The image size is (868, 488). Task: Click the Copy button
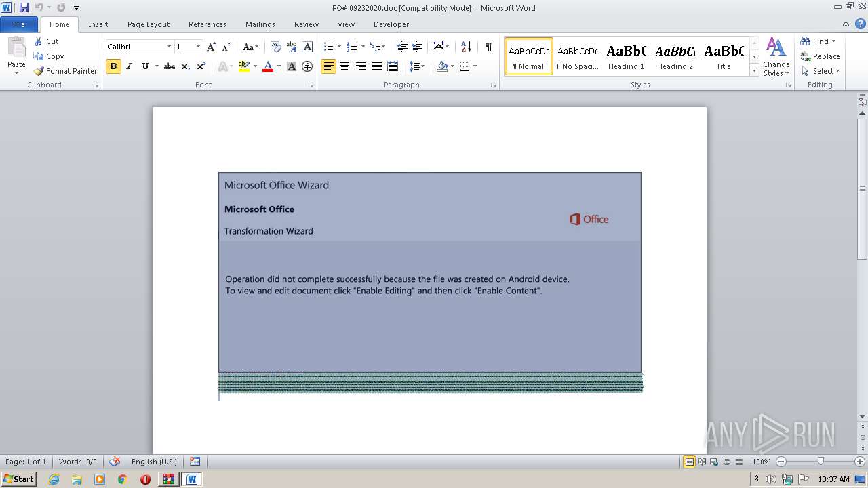pos(49,56)
